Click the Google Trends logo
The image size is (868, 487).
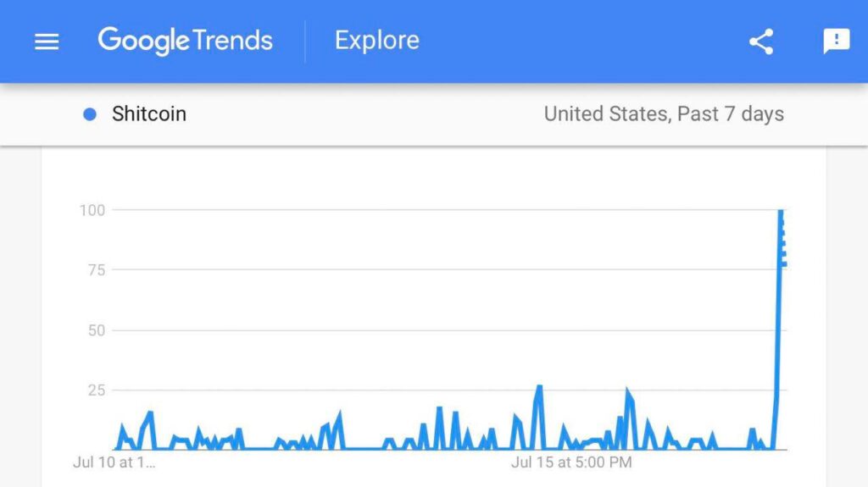pyautogui.click(x=185, y=41)
